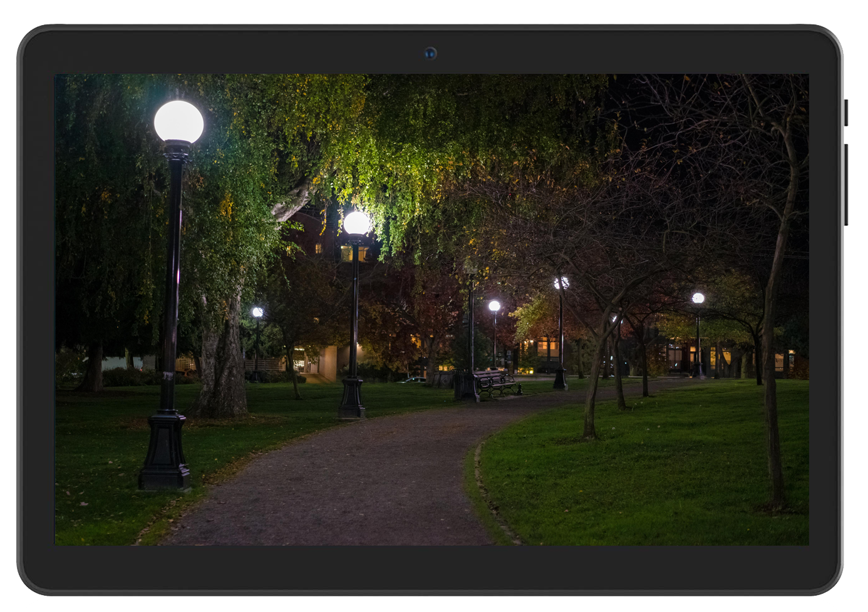Tap the small lamp globe behind the big trunk
The image size is (868, 612).
coord(257,312)
